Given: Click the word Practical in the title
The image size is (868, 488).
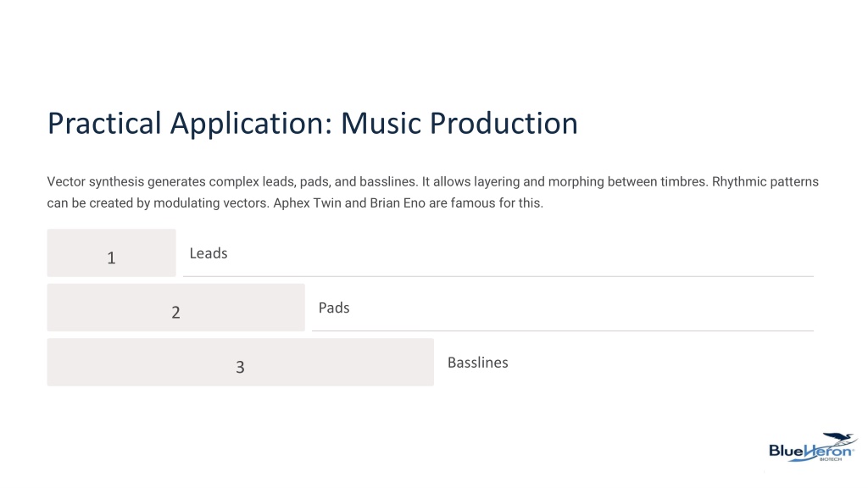Looking at the screenshot, I should (x=104, y=124).
